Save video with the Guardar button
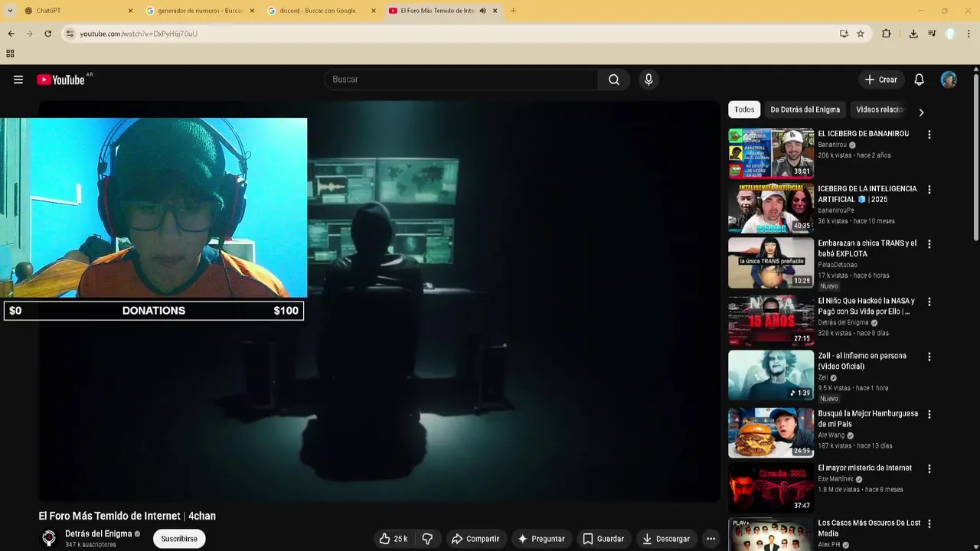 click(x=603, y=539)
